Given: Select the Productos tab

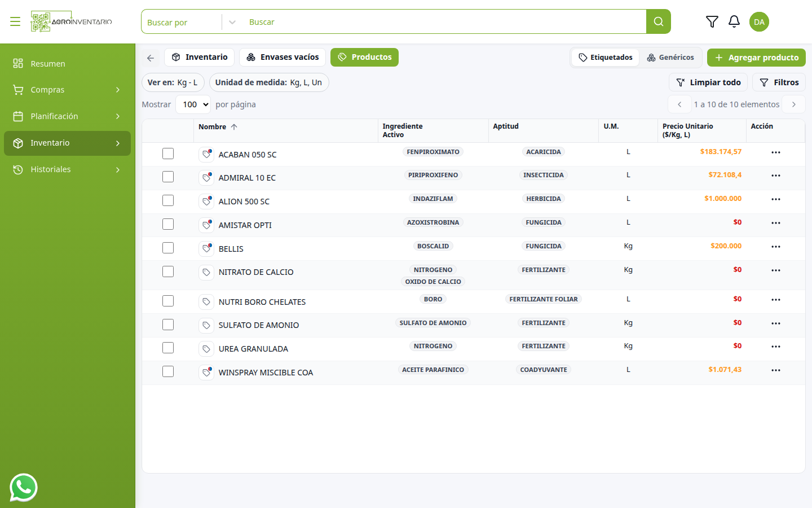Looking at the screenshot, I should tap(364, 57).
